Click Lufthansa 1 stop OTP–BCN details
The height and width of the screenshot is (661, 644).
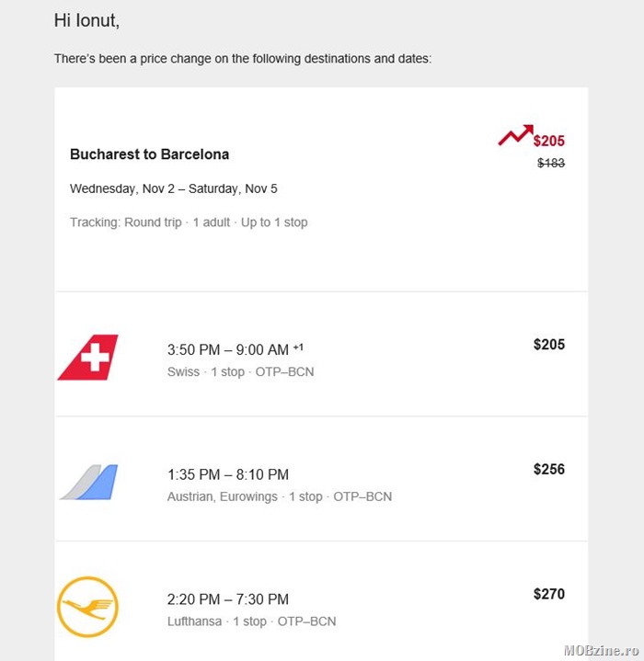point(251,621)
